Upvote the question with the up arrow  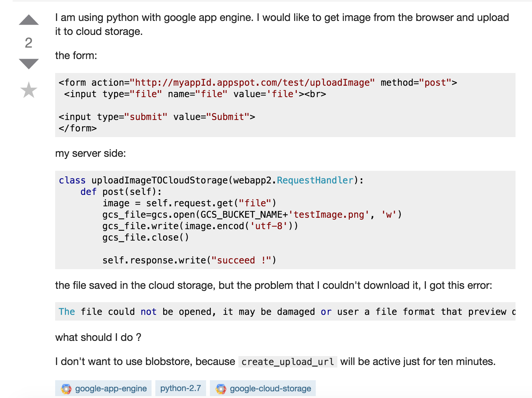point(29,20)
